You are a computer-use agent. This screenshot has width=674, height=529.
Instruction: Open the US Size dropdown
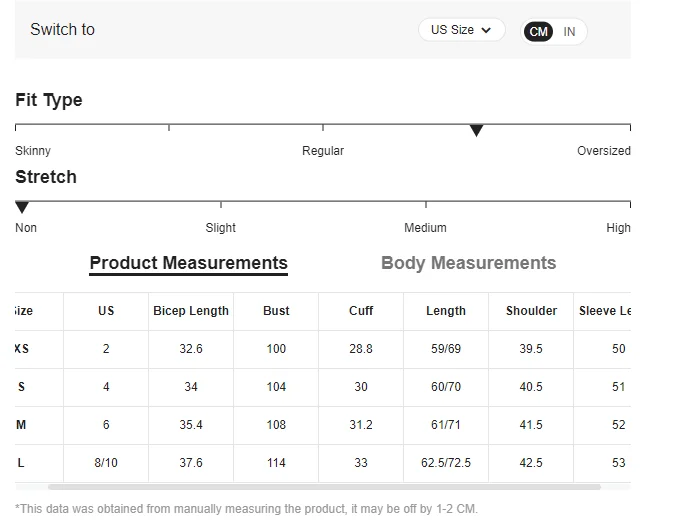click(461, 30)
